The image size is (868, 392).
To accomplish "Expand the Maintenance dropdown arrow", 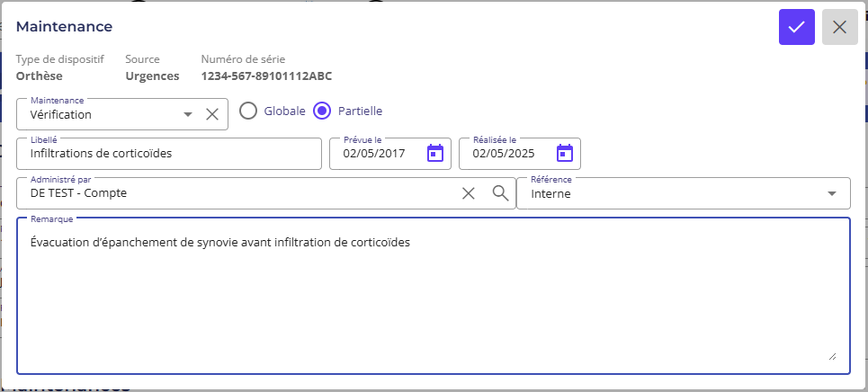I will coord(188,114).
